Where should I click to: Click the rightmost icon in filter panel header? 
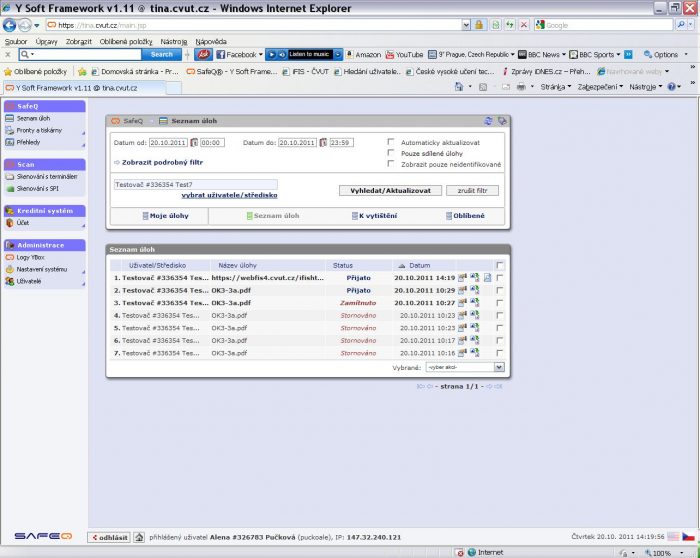(502, 121)
